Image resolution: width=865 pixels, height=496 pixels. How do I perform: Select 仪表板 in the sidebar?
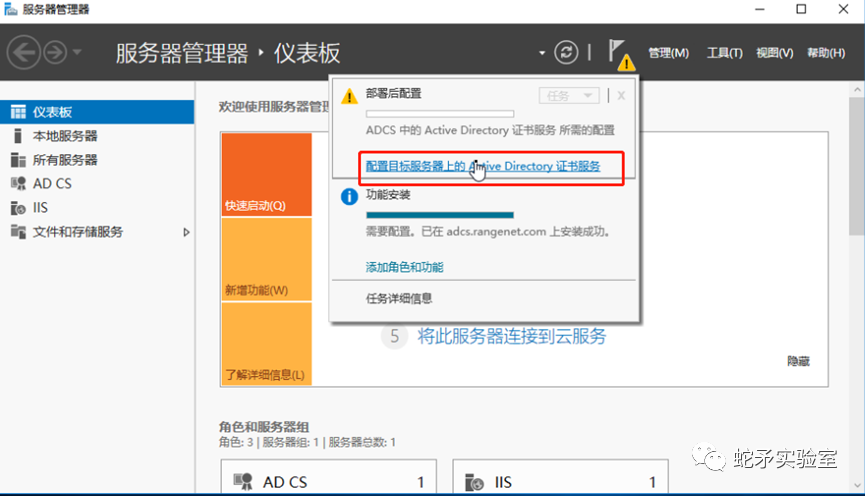[x=97, y=112]
